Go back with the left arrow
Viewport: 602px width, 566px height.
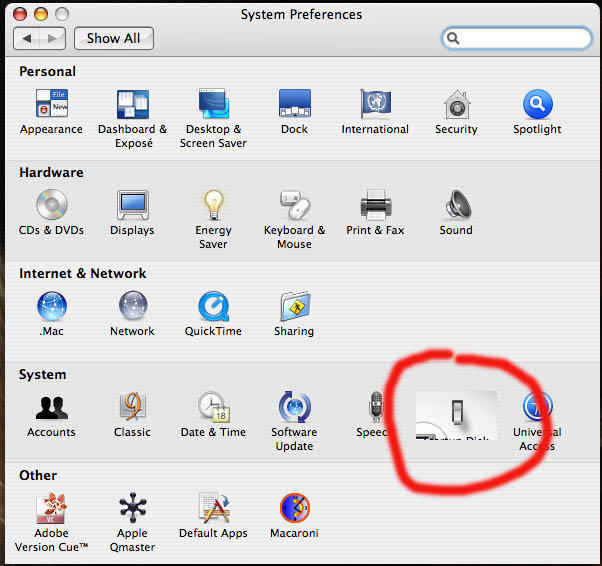[27, 38]
